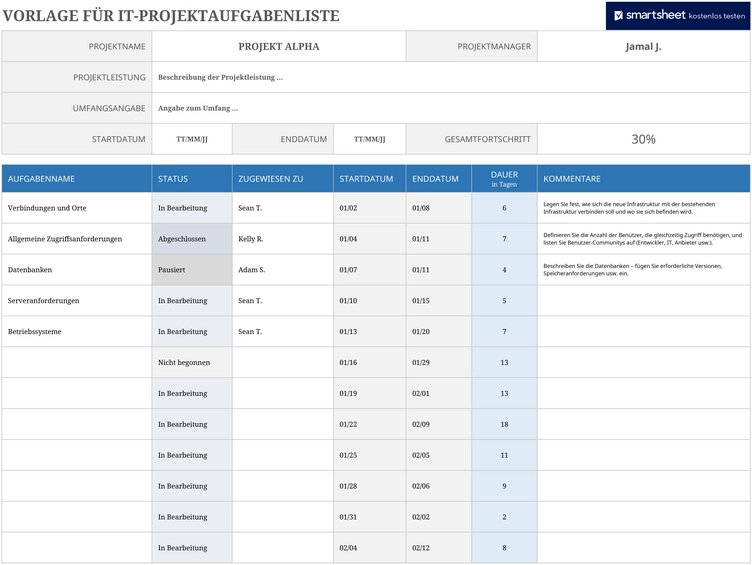
Task: Click the duration value 18 cell
Action: (x=504, y=424)
